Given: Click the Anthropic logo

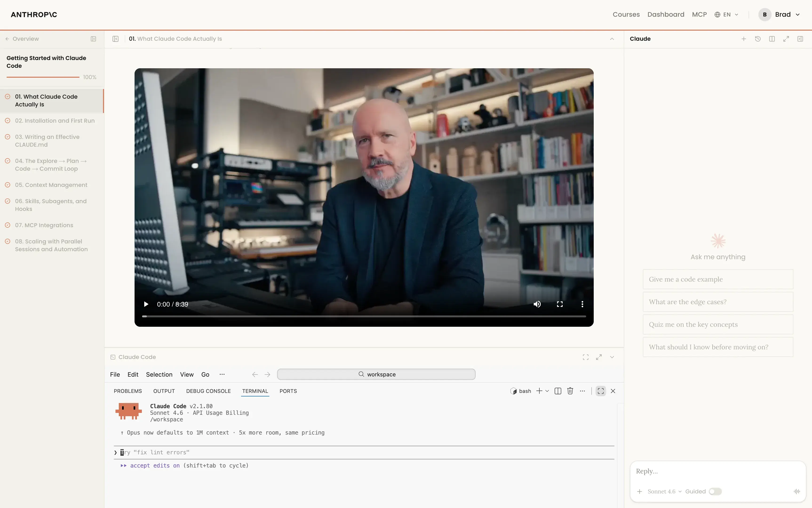Looking at the screenshot, I should (x=34, y=14).
